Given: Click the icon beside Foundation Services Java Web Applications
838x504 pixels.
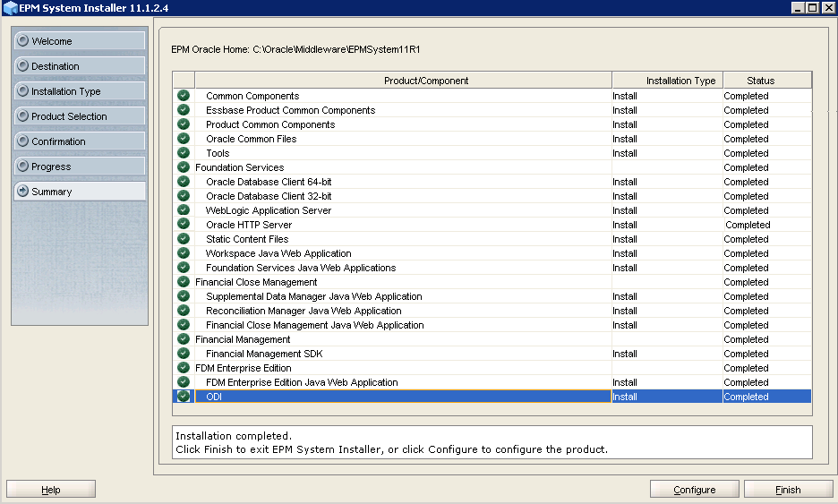Looking at the screenshot, I should [x=184, y=268].
